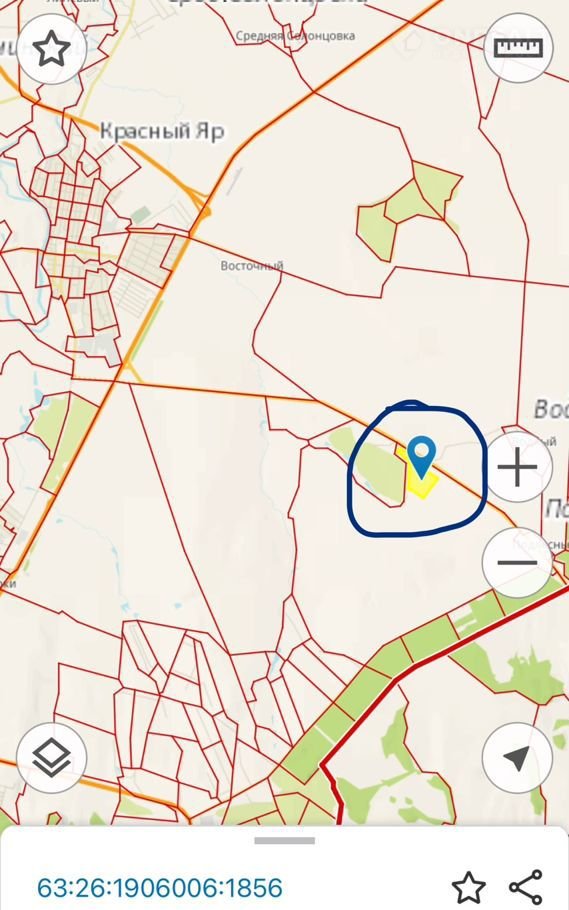Viewport: 569px width, 910px height.
Task: Zoom in with the plus button
Action: pyautogui.click(x=517, y=467)
